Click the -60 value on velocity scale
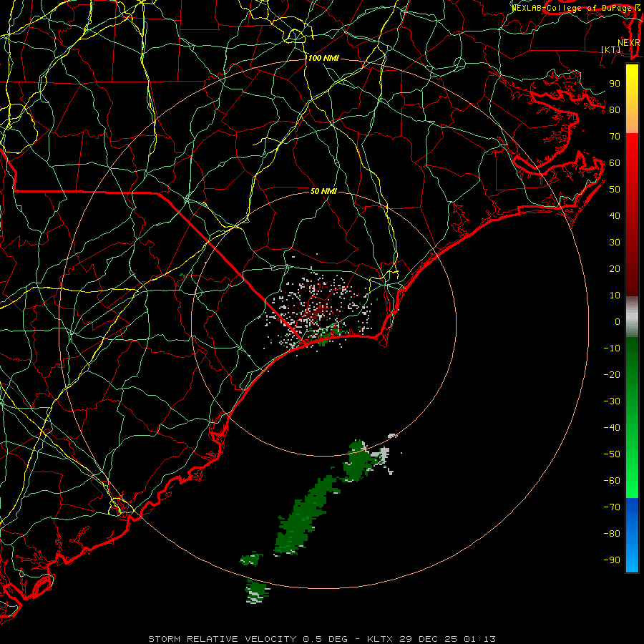The height and width of the screenshot is (644, 644). point(612,481)
